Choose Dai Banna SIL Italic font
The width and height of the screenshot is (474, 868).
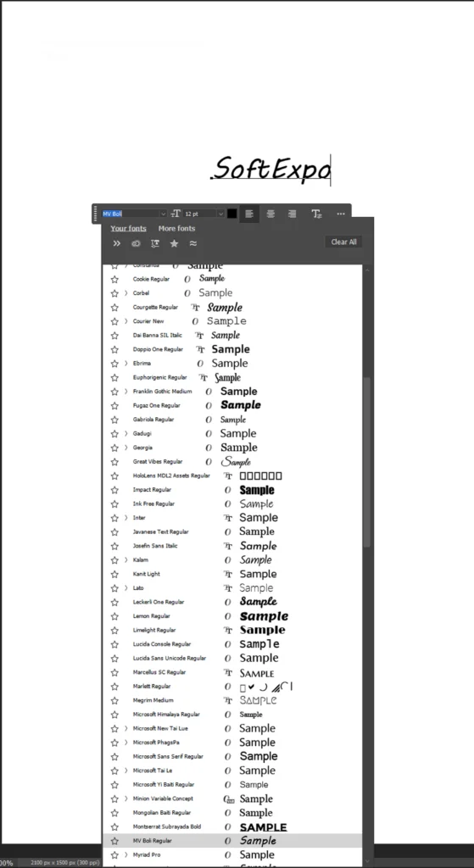pyautogui.click(x=232, y=336)
